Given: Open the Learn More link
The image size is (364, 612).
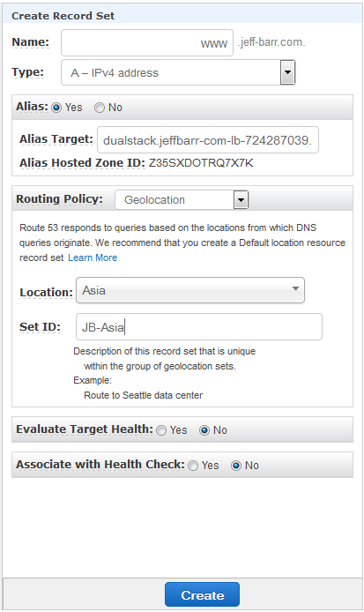Looking at the screenshot, I should 93,257.
